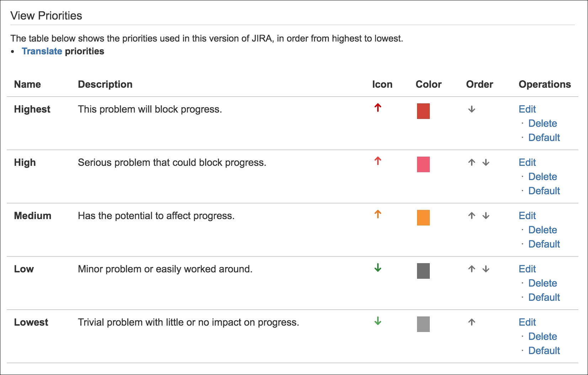The height and width of the screenshot is (375, 588).
Task: Edit the Highest priority
Action: point(527,109)
